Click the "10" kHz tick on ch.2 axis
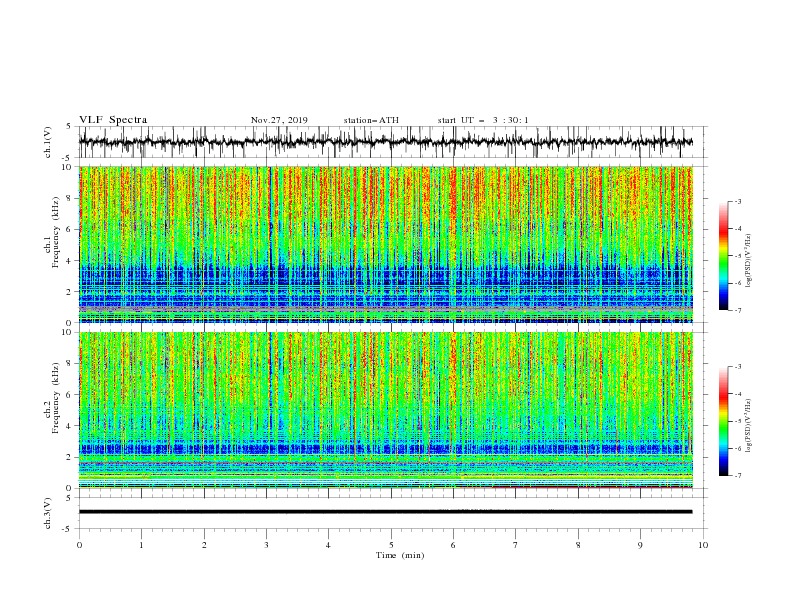 tap(69, 332)
